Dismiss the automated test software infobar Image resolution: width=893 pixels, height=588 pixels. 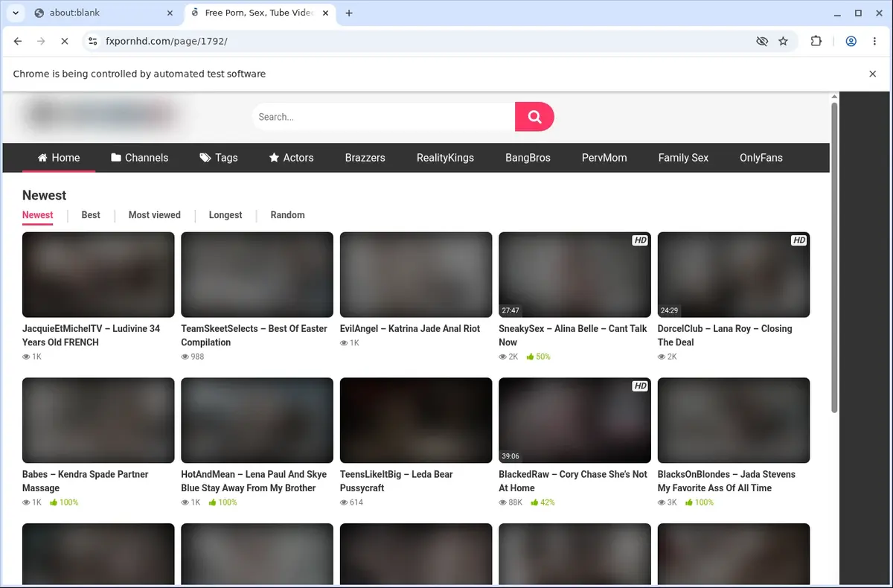tap(872, 74)
